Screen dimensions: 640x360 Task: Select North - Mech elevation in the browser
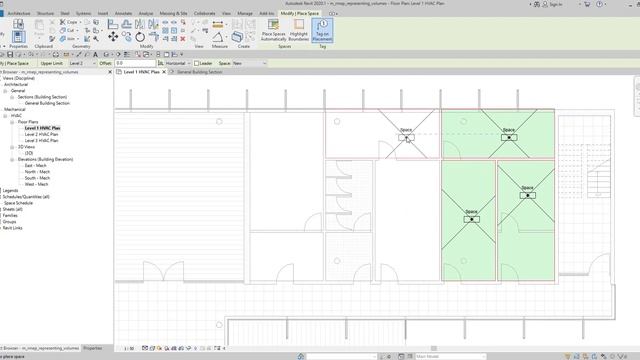pyautogui.click(x=37, y=172)
